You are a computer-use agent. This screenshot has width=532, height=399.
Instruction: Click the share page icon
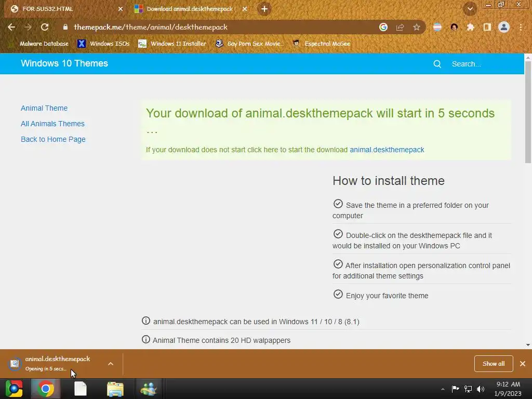tap(400, 27)
